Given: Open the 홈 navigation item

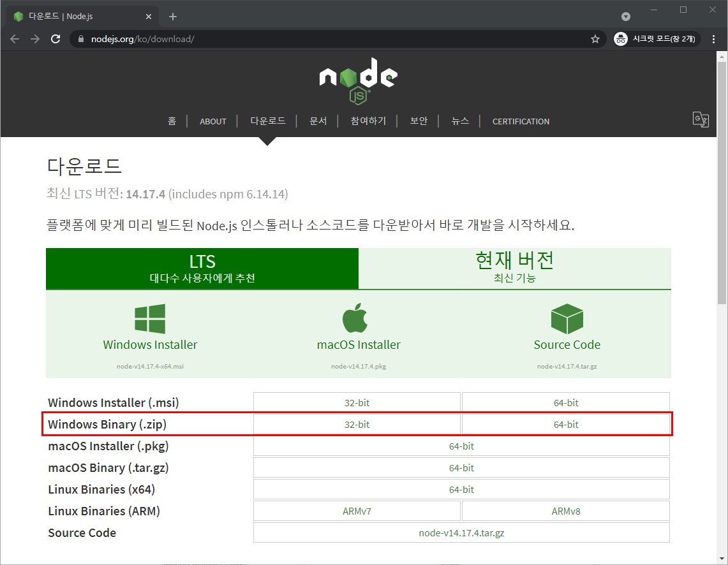Looking at the screenshot, I should (172, 121).
